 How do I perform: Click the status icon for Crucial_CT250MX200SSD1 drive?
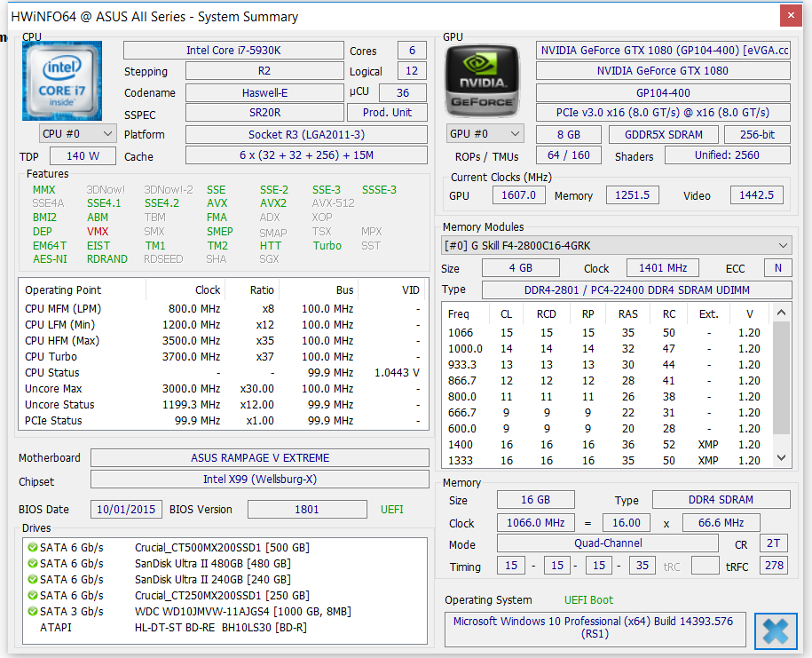click(x=33, y=596)
